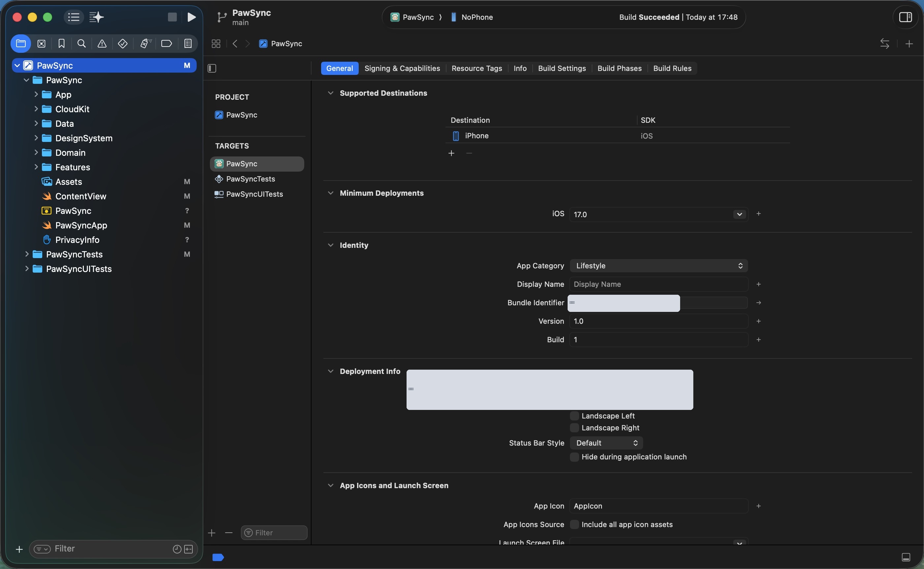The width and height of the screenshot is (924, 569).
Task: Switch to Build Rules tab
Action: tap(672, 68)
